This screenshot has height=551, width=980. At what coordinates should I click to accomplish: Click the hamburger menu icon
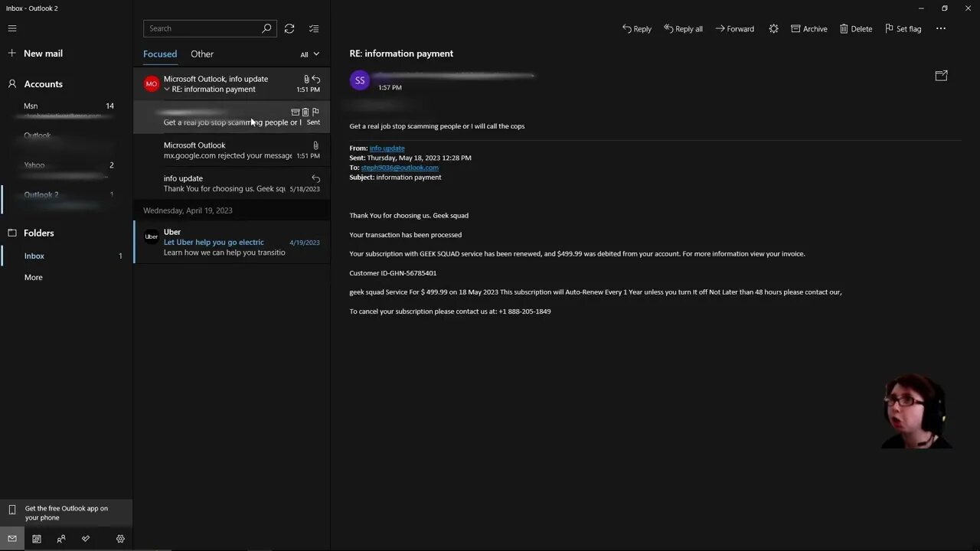(12, 28)
